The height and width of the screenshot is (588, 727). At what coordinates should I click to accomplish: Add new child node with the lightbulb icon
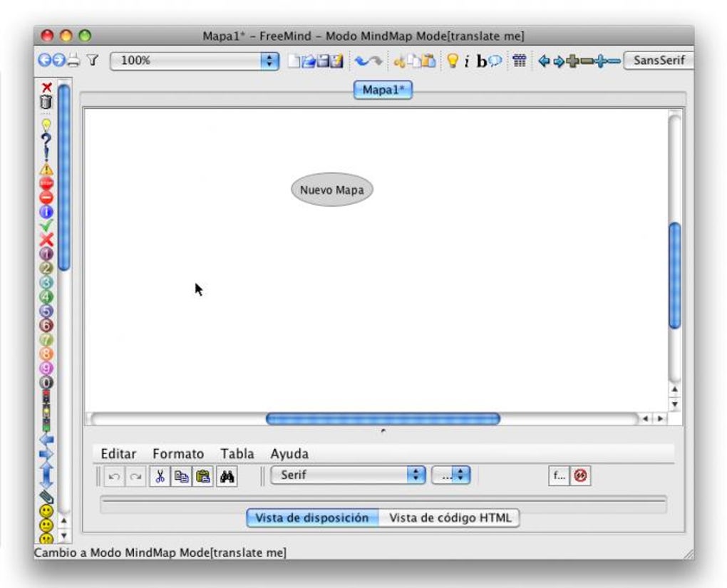[x=453, y=61]
